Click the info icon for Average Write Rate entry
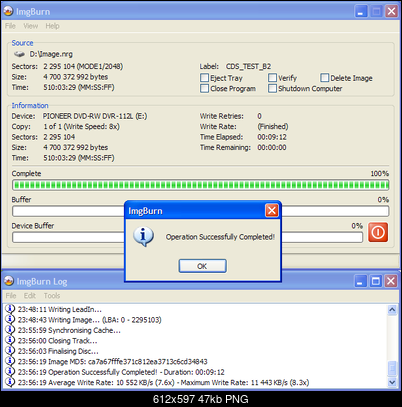402x407 pixels. click(x=10, y=382)
